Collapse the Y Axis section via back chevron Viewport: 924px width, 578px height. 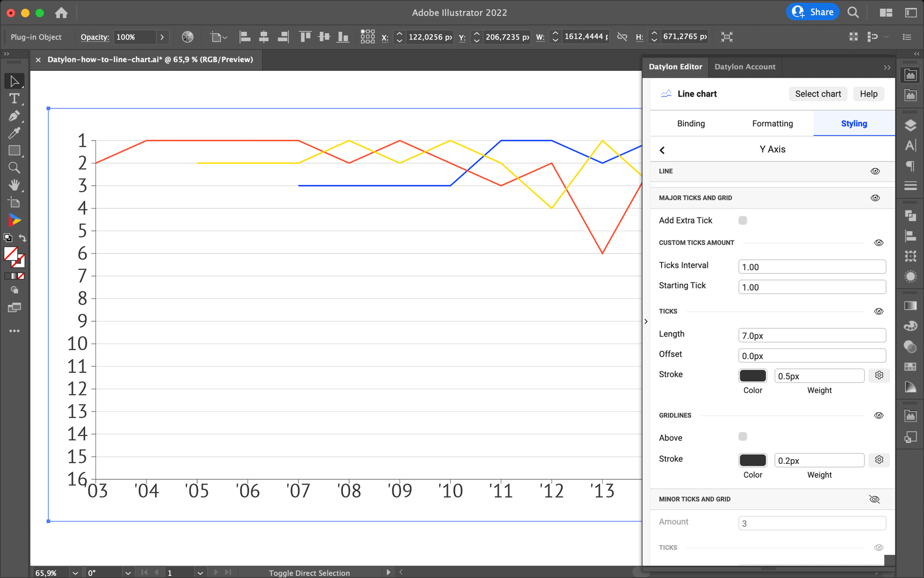[x=662, y=150]
